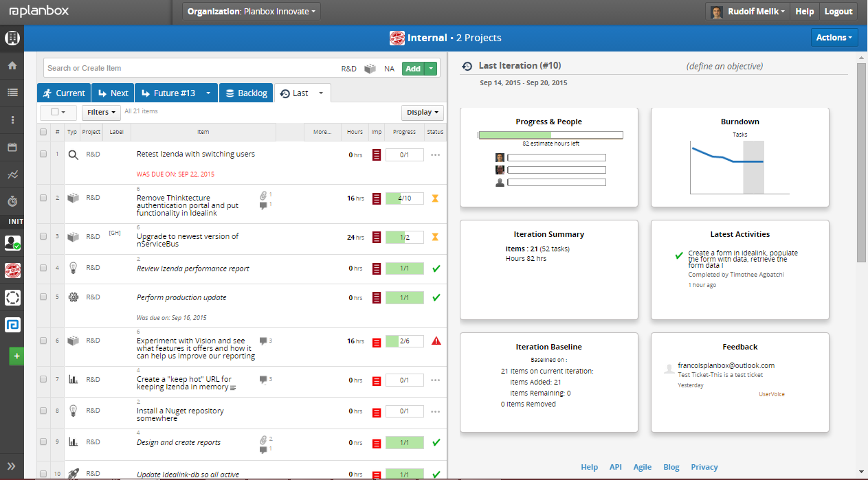Viewport: 868px width, 480px height.
Task: Click gear type icon of Perform production update
Action: point(74,297)
